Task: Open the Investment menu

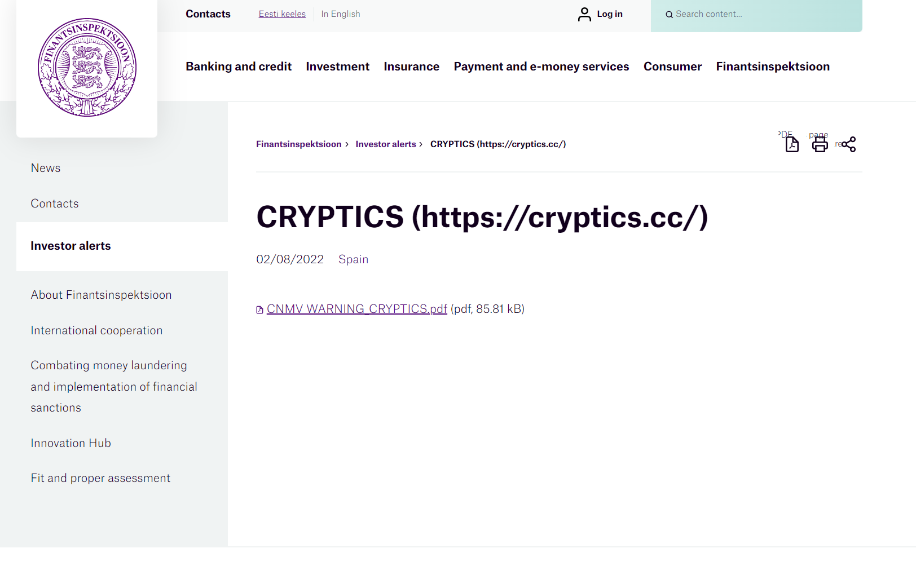Action: (337, 67)
